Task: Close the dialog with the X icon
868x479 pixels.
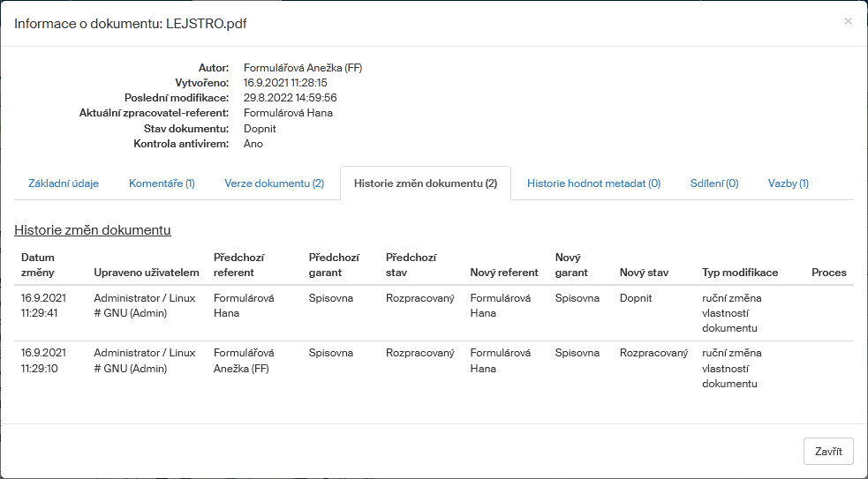Action: (848, 21)
